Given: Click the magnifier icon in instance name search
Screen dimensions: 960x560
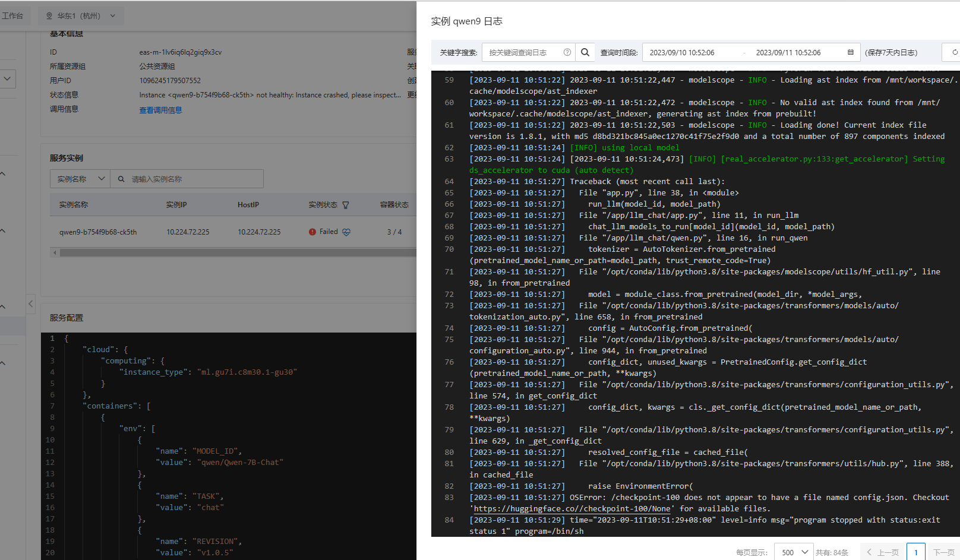Looking at the screenshot, I should click(121, 179).
